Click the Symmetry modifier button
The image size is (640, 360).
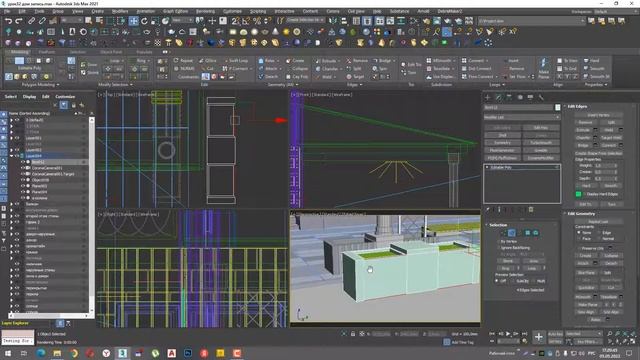coord(502,143)
